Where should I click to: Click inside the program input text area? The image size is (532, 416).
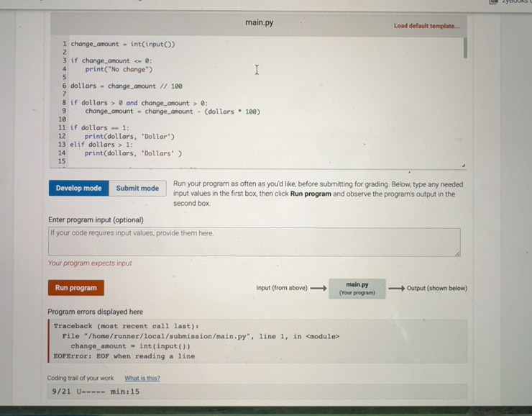point(254,242)
